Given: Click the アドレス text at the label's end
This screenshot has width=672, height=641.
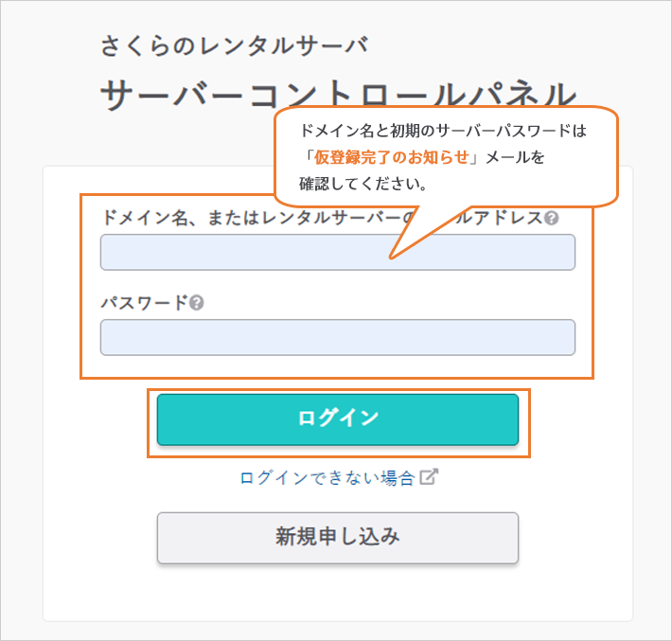Looking at the screenshot, I should tap(509, 218).
